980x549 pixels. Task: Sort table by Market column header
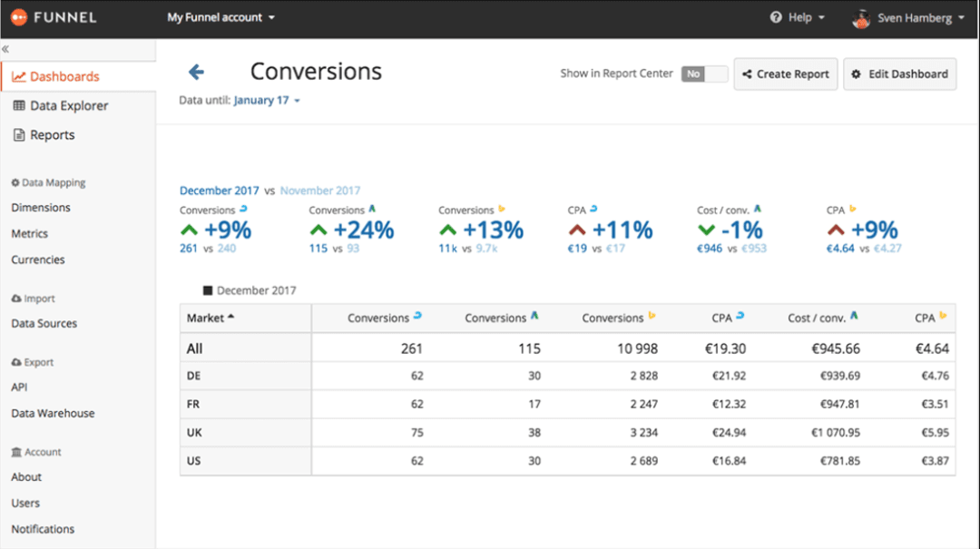(x=211, y=319)
